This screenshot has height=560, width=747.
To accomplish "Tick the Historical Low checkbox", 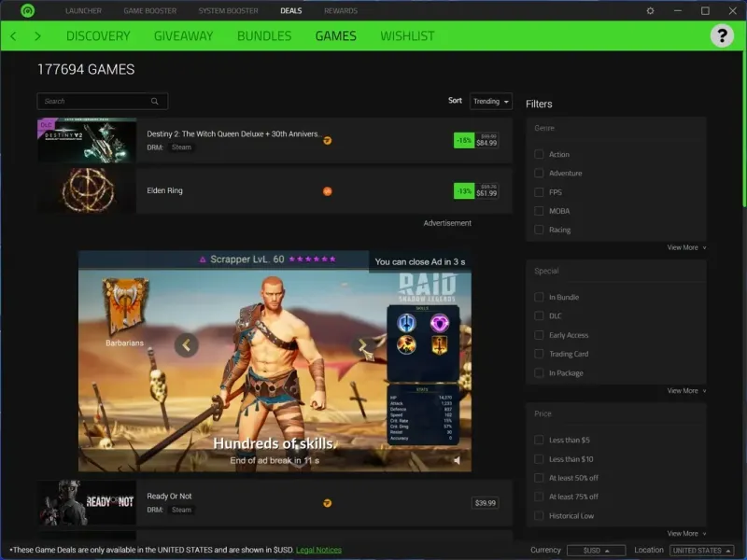I will [x=539, y=516].
